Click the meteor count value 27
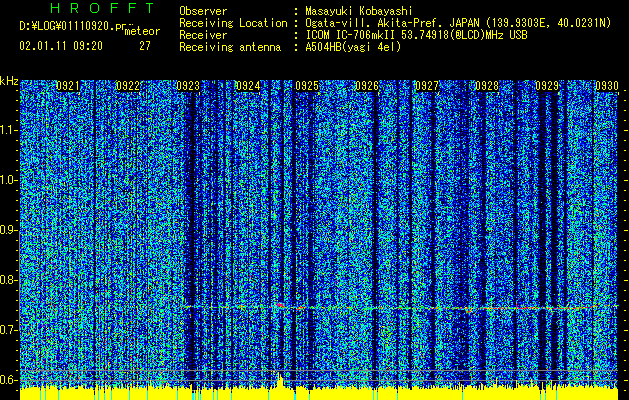The image size is (629, 400). (145, 46)
